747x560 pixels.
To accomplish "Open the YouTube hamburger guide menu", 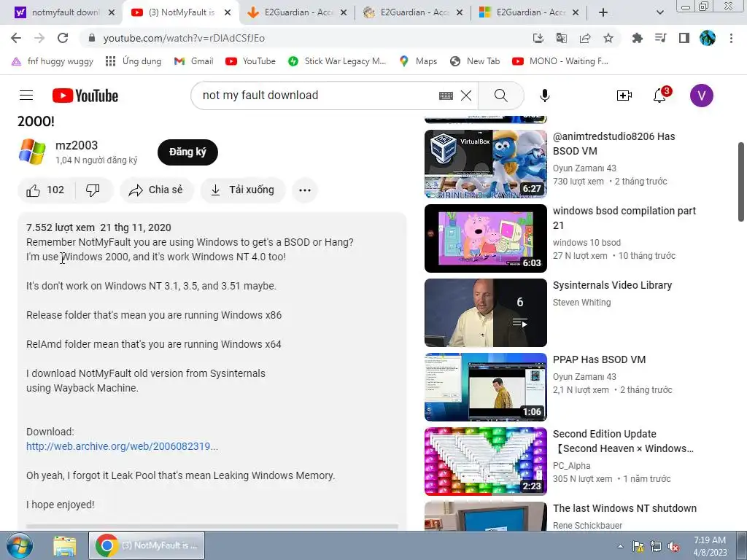I will 26,96.
